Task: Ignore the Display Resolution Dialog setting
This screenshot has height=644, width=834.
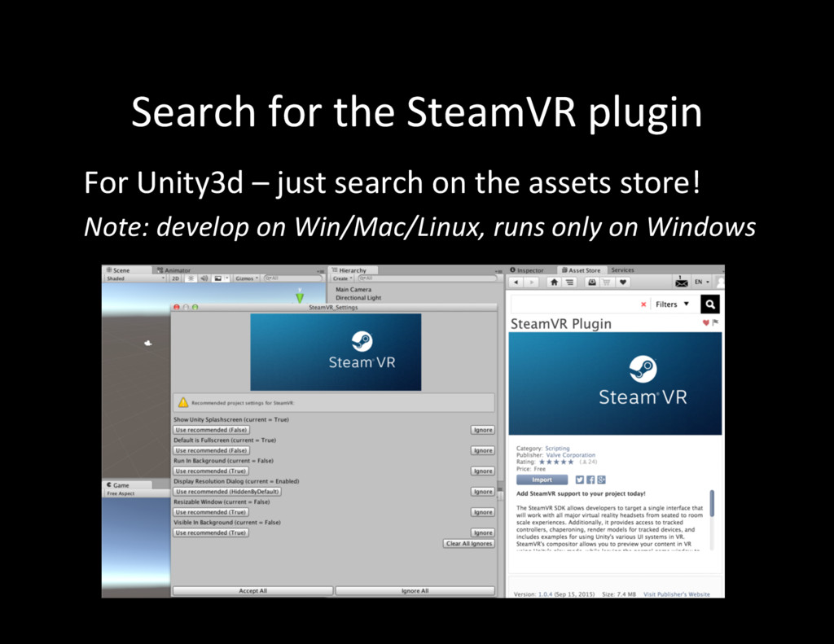Action: pos(483,492)
